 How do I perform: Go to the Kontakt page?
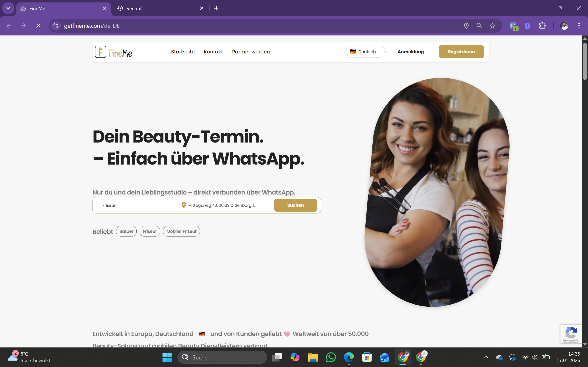[213, 52]
